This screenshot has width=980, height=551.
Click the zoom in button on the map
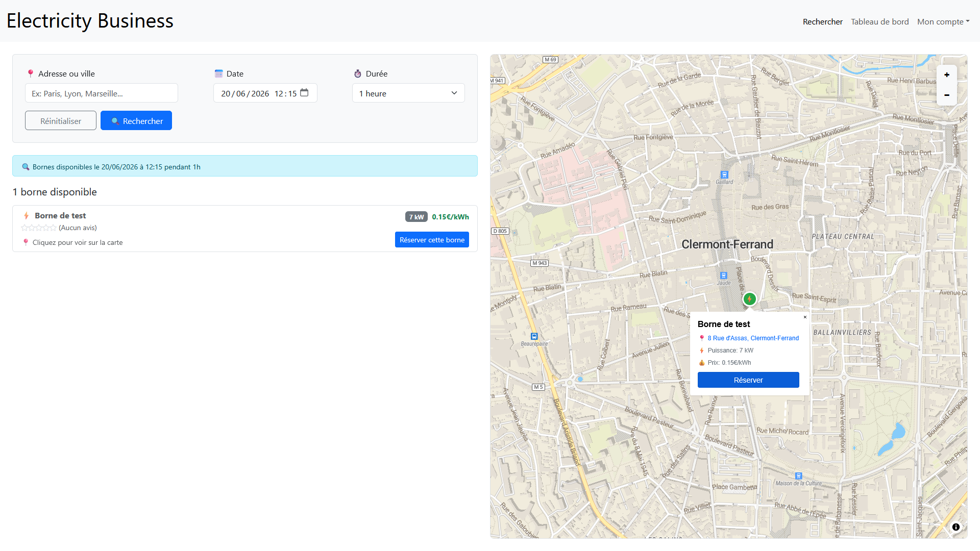click(x=947, y=74)
